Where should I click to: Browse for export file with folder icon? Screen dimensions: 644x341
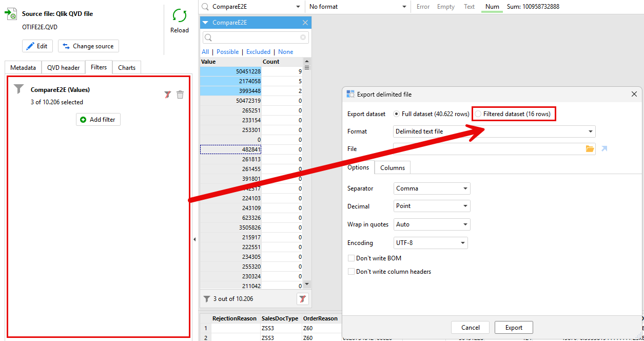coord(590,149)
